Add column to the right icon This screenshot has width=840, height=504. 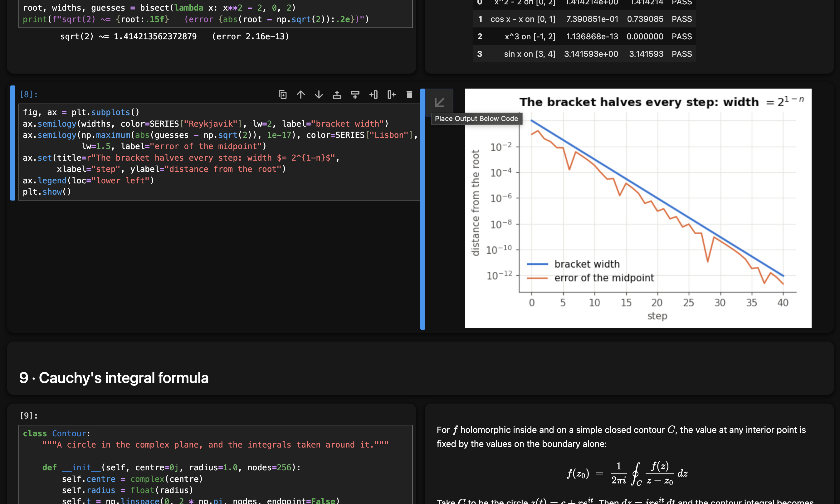coord(392,94)
